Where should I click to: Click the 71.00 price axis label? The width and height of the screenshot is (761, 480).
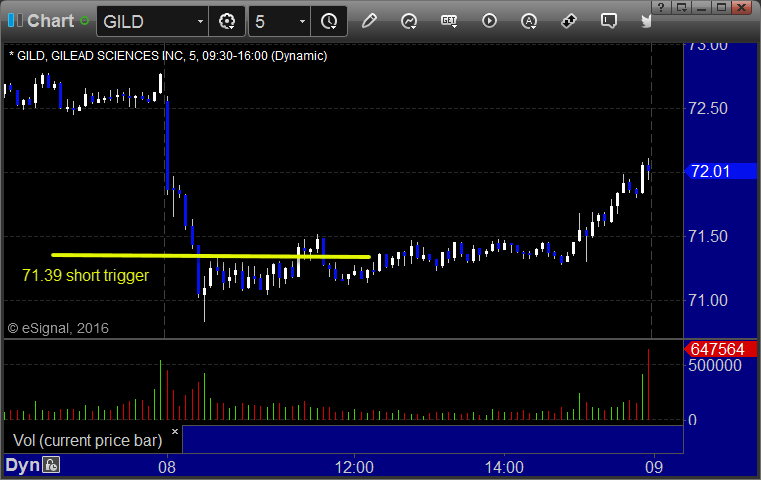coord(708,300)
